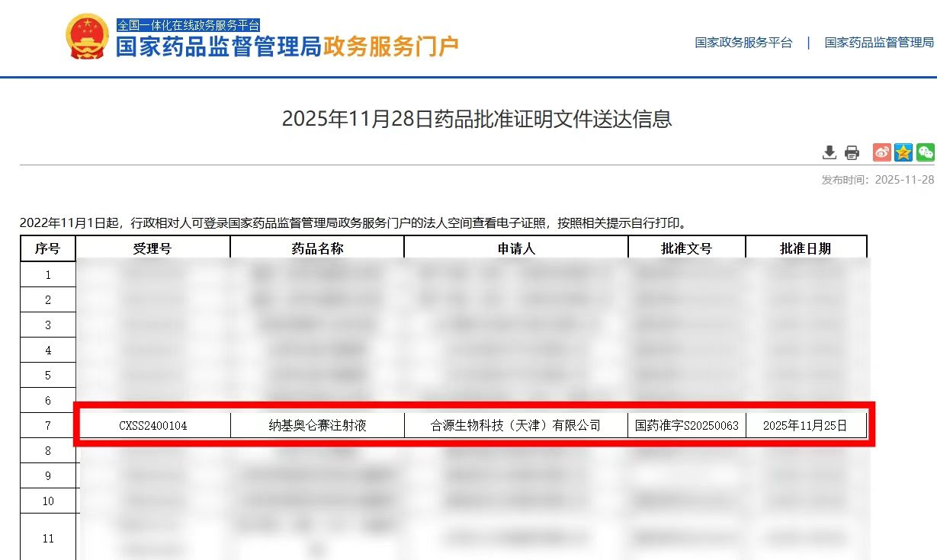Click the 受理号 column header
Screen dimensions: 937x560
click(x=152, y=248)
